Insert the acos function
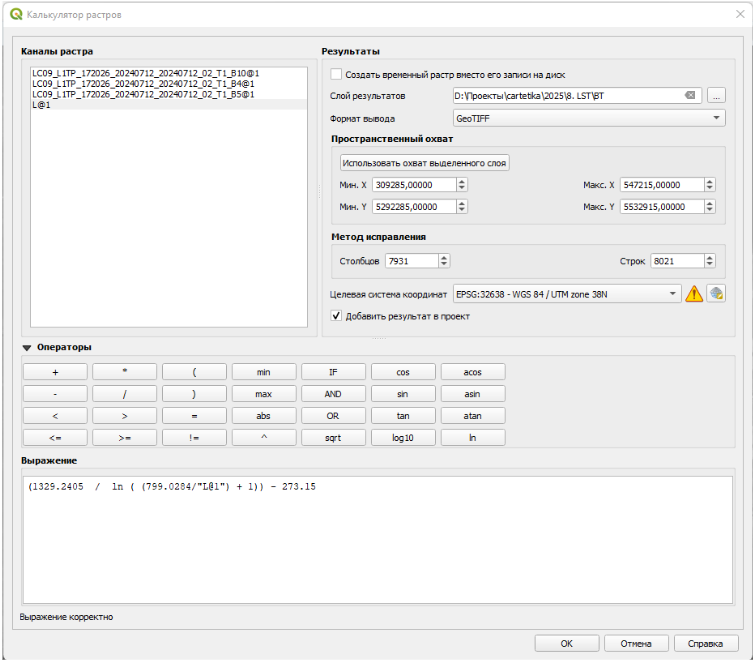The width and height of the screenshot is (753, 662). [473, 372]
